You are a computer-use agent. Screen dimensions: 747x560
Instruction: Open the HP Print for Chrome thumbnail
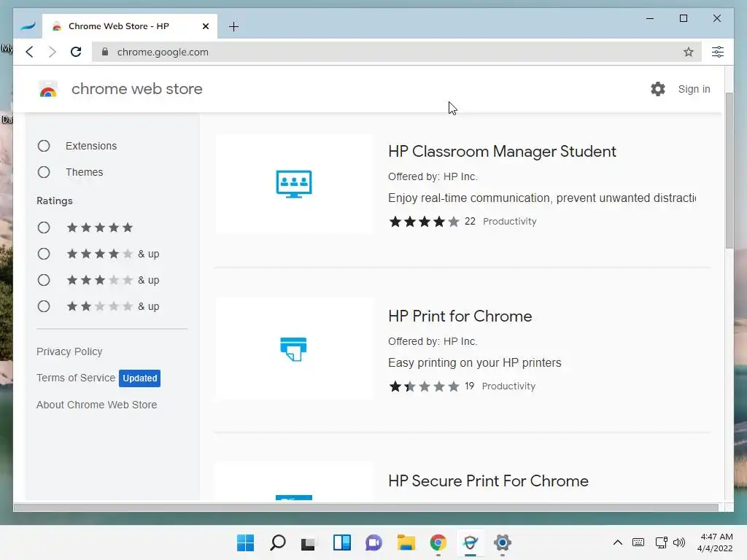click(x=294, y=349)
